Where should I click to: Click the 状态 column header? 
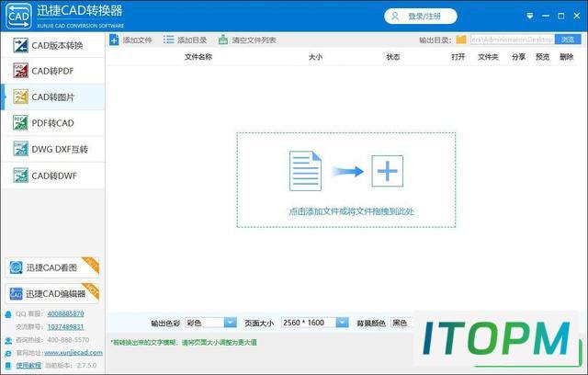393,57
